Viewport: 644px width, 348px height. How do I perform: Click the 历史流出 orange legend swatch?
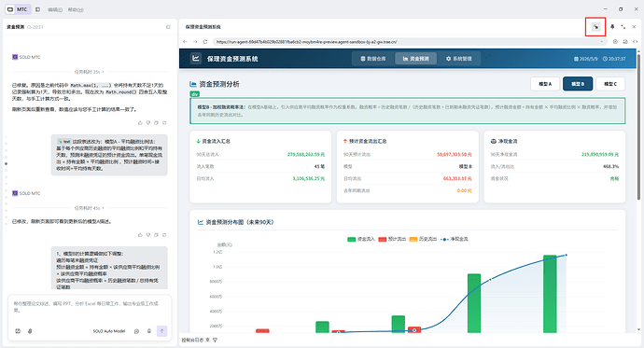(413, 239)
